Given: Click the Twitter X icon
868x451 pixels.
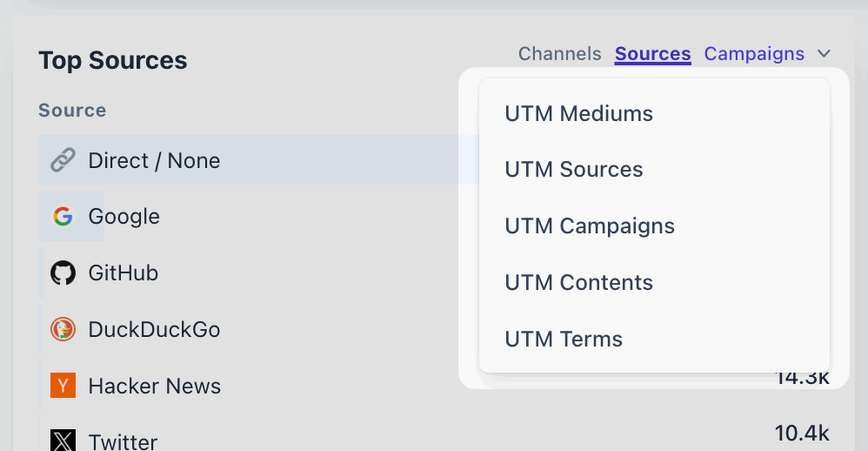Looking at the screenshot, I should coord(63,441).
